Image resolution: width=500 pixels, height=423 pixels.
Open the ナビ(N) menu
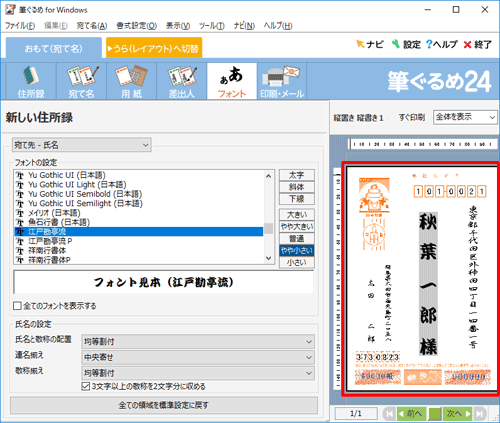click(244, 26)
